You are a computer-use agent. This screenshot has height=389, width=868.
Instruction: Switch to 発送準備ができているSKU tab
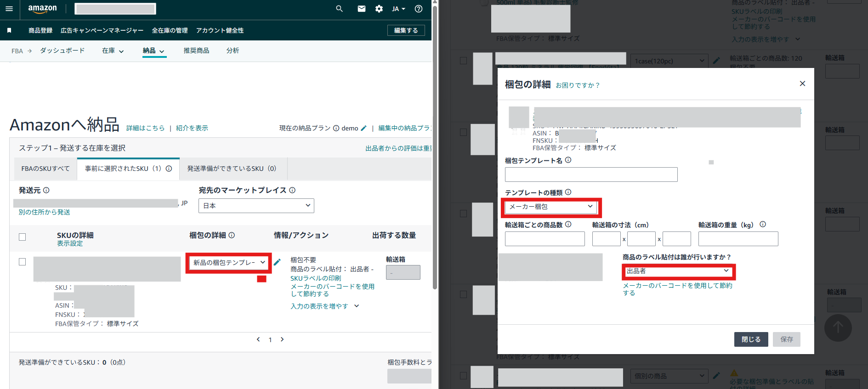pyautogui.click(x=232, y=169)
